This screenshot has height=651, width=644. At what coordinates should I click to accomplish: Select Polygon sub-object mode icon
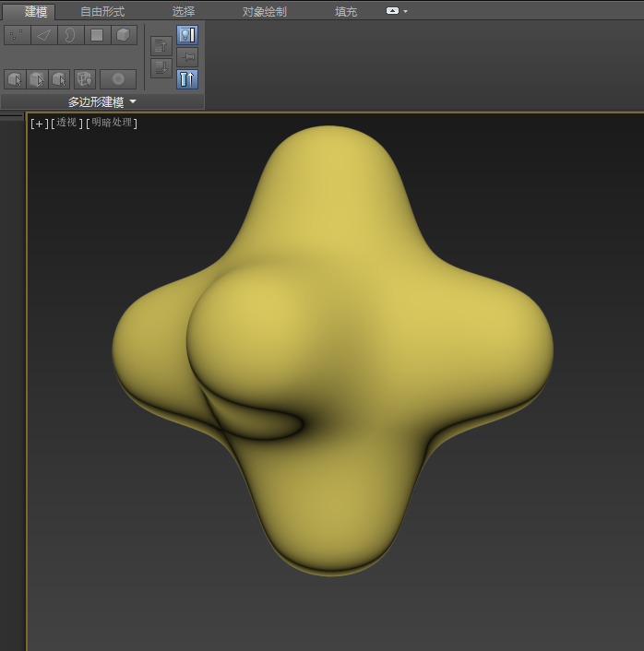(x=97, y=35)
